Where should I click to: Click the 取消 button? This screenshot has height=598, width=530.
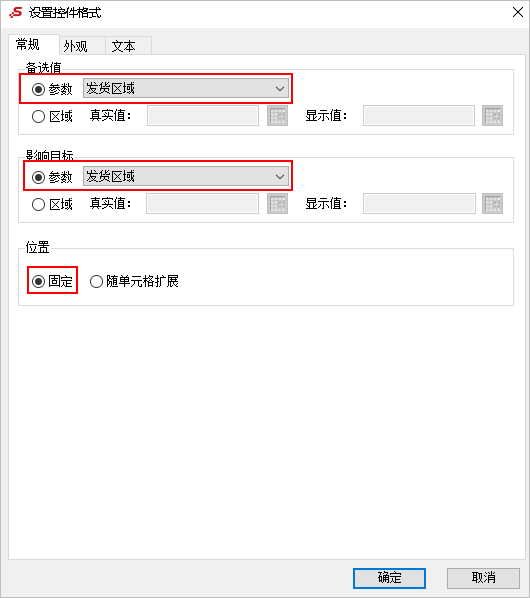click(x=483, y=578)
